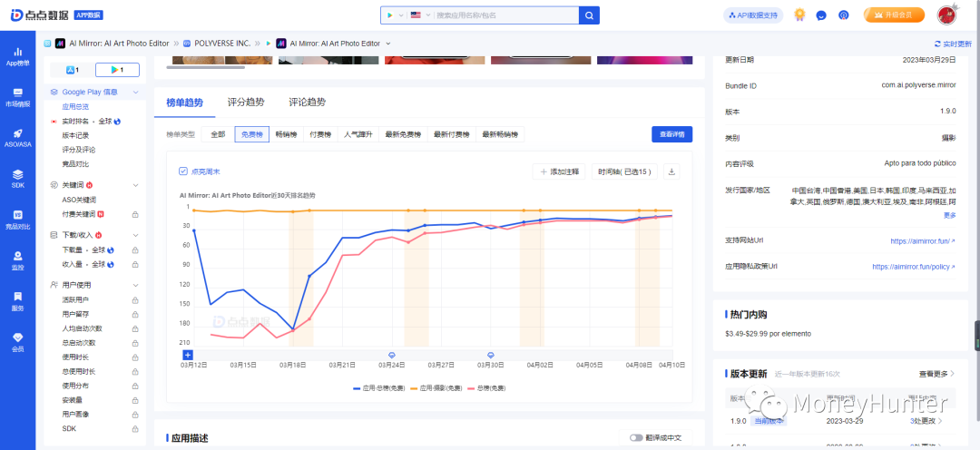The image size is (980, 450).
Task: Collapse the 下载/收入 section
Action: 135,235
